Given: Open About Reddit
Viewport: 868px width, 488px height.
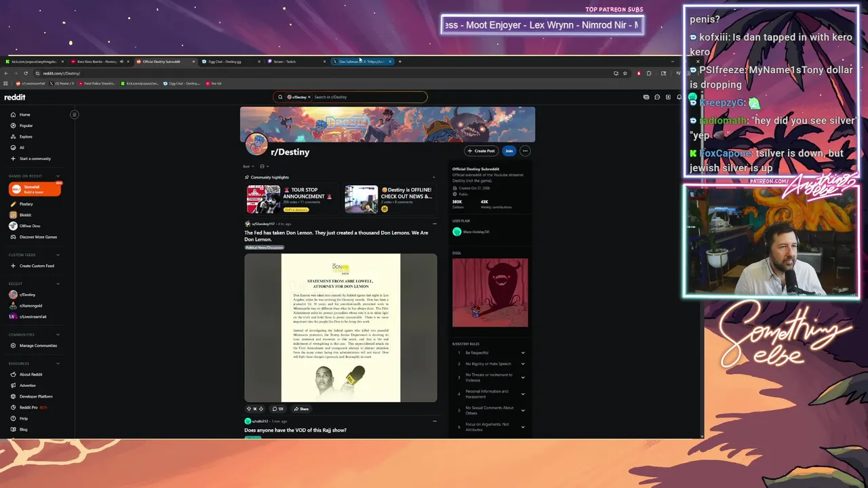Looking at the screenshot, I should click(x=31, y=374).
